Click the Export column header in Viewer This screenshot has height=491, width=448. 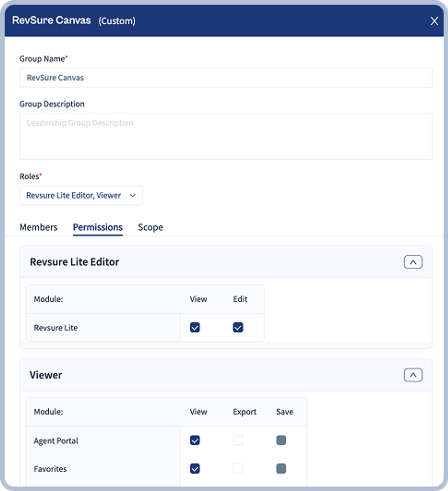245,412
